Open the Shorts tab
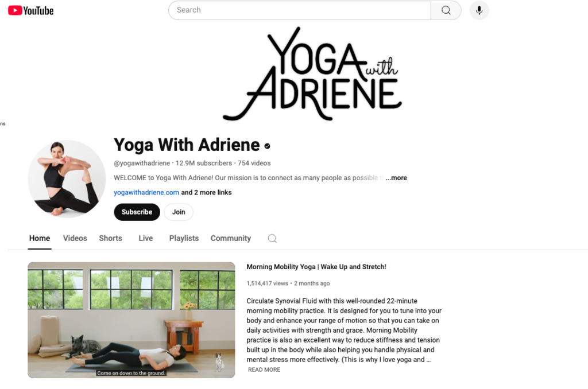Viewport: 588px width, 389px height. click(111, 238)
